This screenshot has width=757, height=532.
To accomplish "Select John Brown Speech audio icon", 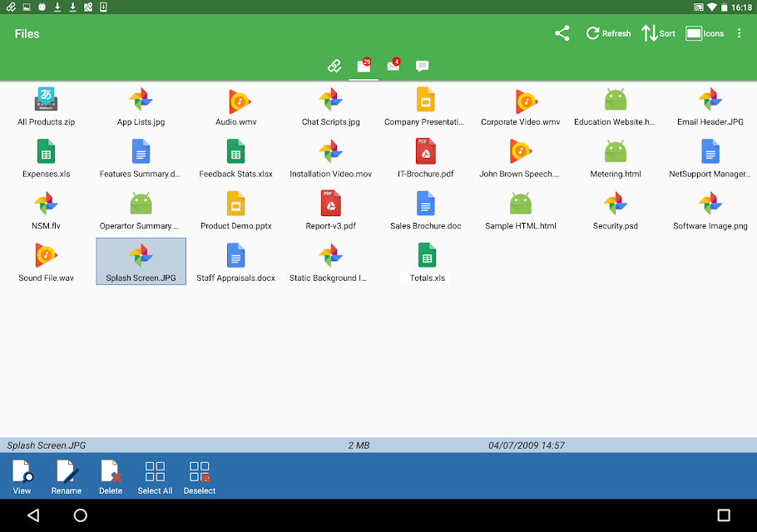I will point(521,151).
